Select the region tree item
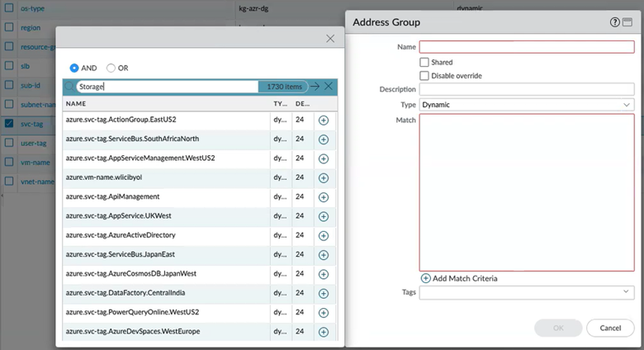 pyautogui.click(x=31, y=27)
